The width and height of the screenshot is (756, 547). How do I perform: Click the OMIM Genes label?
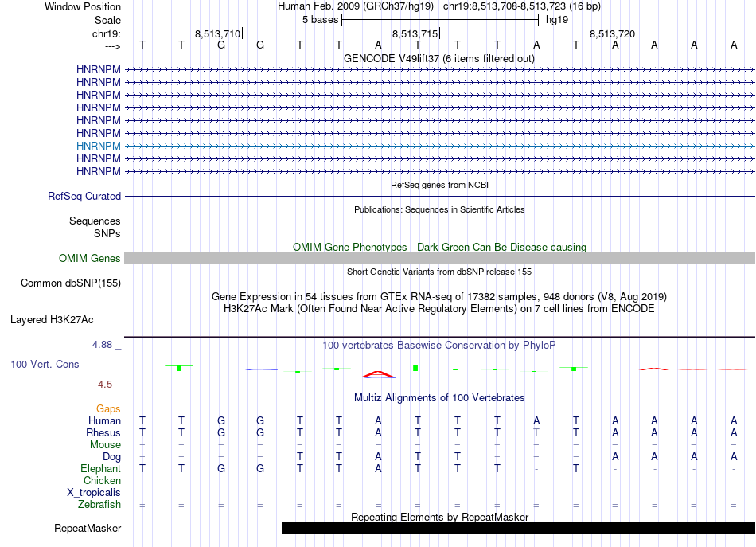point(89,258)
